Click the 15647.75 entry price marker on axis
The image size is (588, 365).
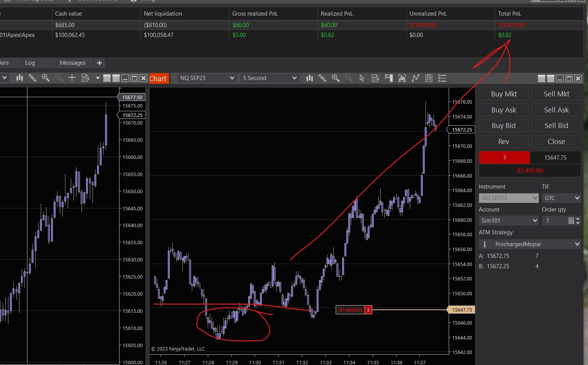[x=461, y=310]
